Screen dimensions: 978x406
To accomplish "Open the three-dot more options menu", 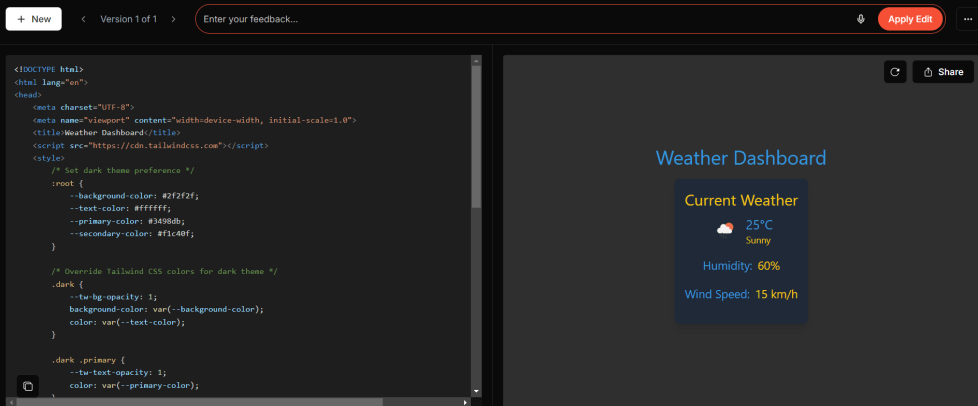I will [x=963, y=19].
